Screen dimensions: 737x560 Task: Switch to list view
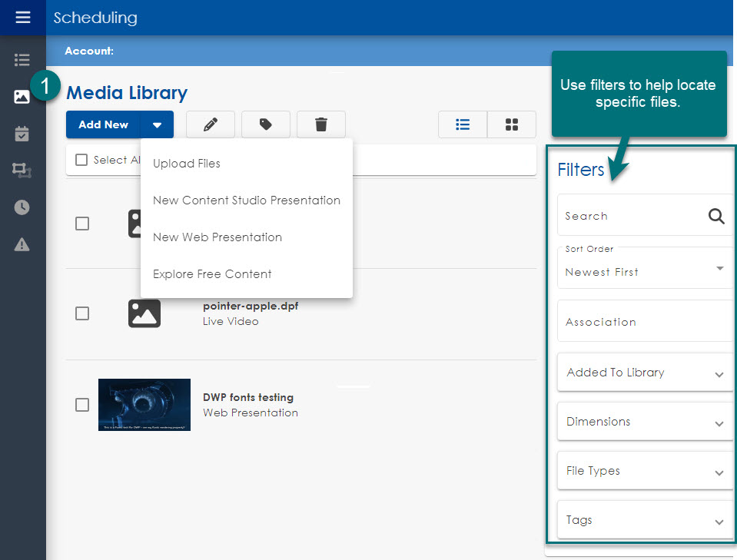[x=463, y=124]
